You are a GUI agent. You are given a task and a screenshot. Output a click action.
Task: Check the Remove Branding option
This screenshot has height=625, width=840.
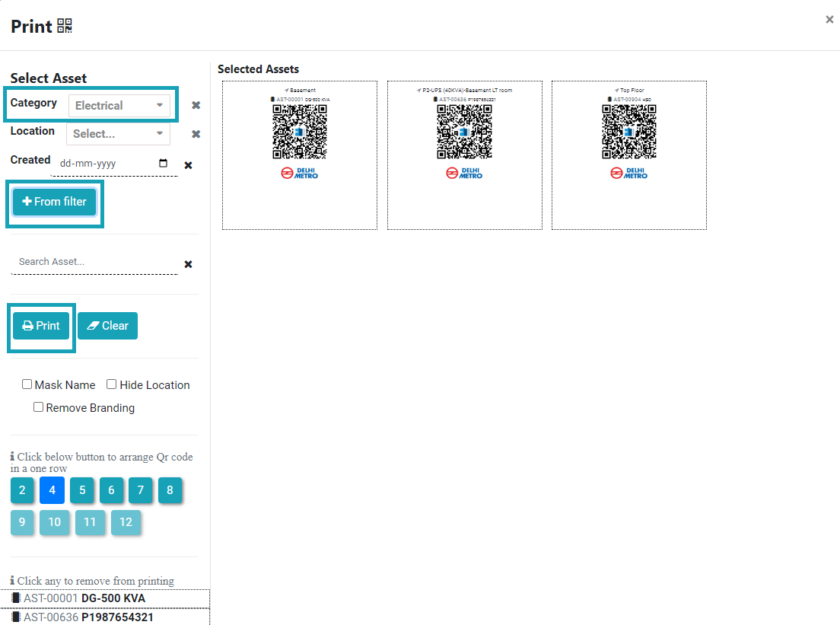click(39, 407)
